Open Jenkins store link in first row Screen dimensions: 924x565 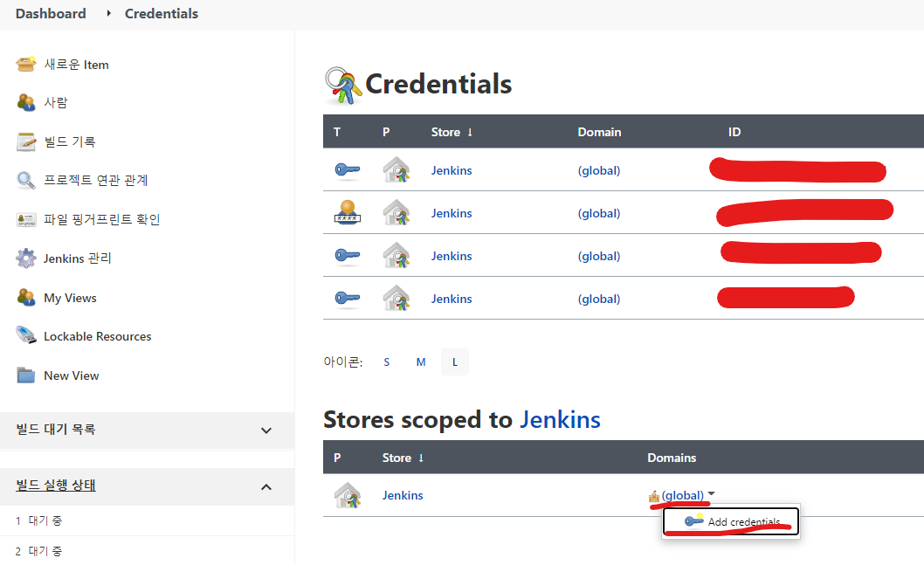[x=452, y=170]
